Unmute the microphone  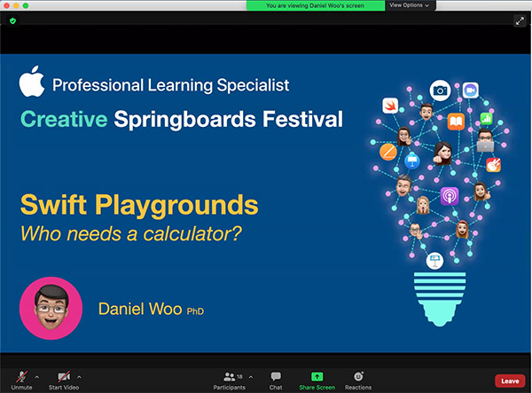pos(21,380)
